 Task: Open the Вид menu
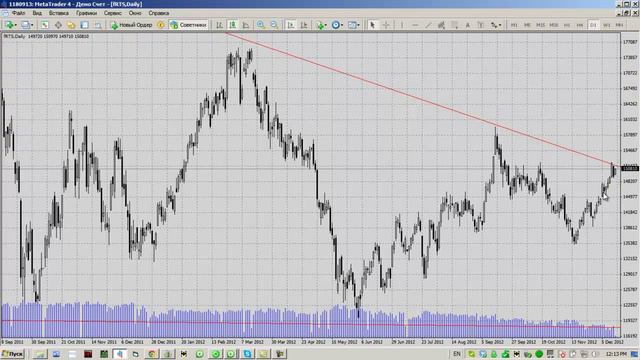pyautogui.click(x=37, y=13)
